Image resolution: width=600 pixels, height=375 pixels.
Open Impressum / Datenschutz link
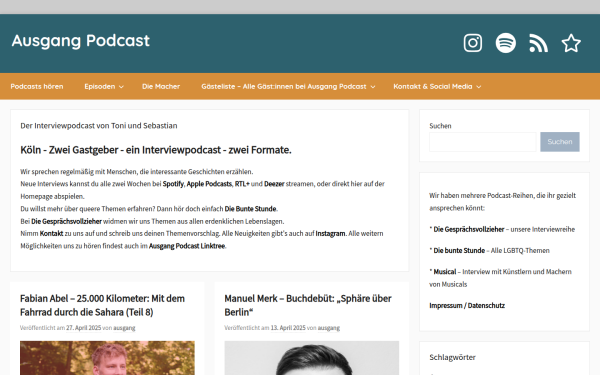(x=467, y=306)
